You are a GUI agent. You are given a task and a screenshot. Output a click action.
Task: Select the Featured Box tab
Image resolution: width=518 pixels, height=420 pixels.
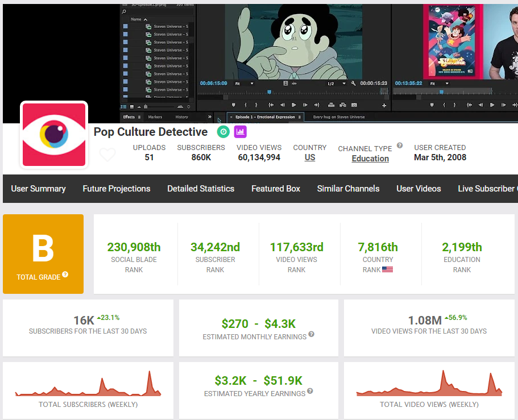(x=276, y=189)
